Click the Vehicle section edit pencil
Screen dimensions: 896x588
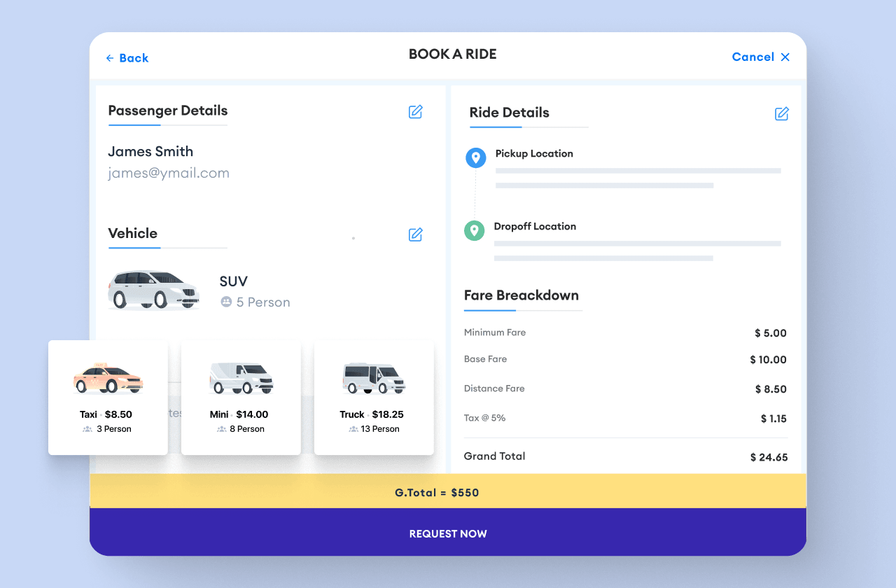415,235
